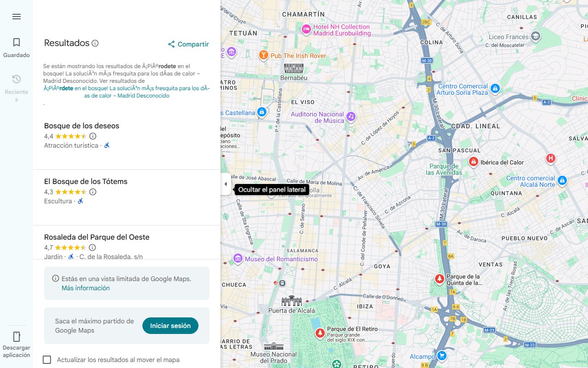Select Parque de El Retiro map pin
588x368 pixels.
(x=320, y=333)
